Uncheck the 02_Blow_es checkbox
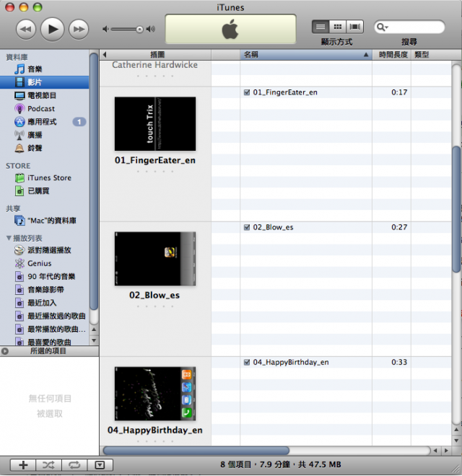This screenshot has height=476, width=462. point(247,227)
